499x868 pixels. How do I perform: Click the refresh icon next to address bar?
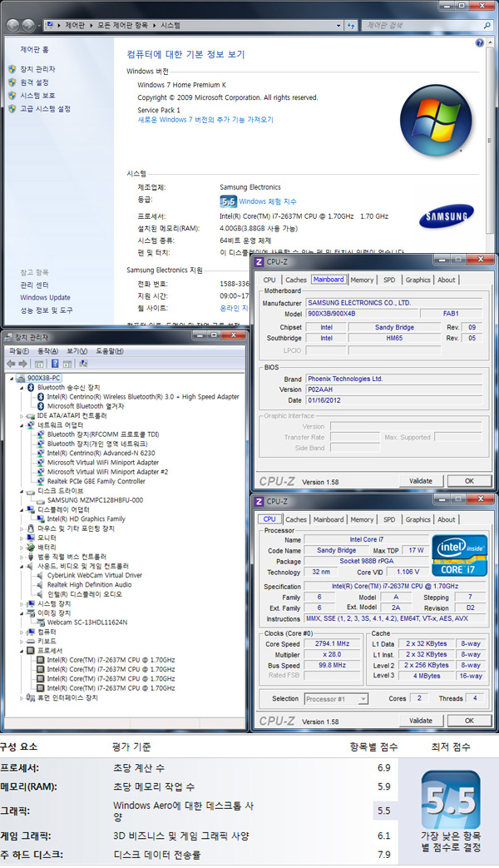point(351,26)
